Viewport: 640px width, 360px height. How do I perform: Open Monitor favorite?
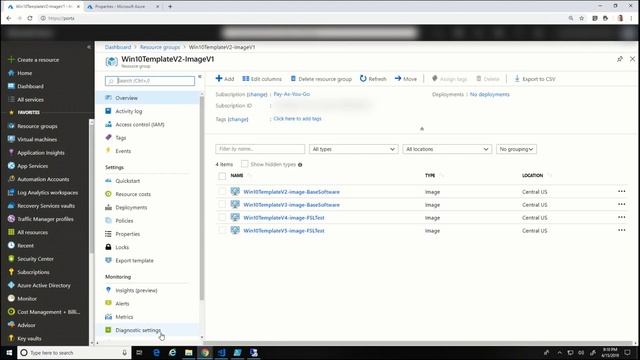[27, 299]
